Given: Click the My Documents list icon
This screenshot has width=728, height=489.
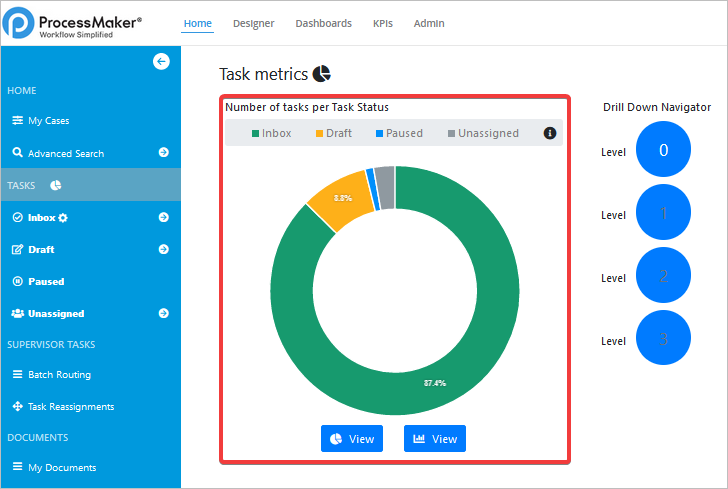Looking at the screenshot, I should 18,467.
